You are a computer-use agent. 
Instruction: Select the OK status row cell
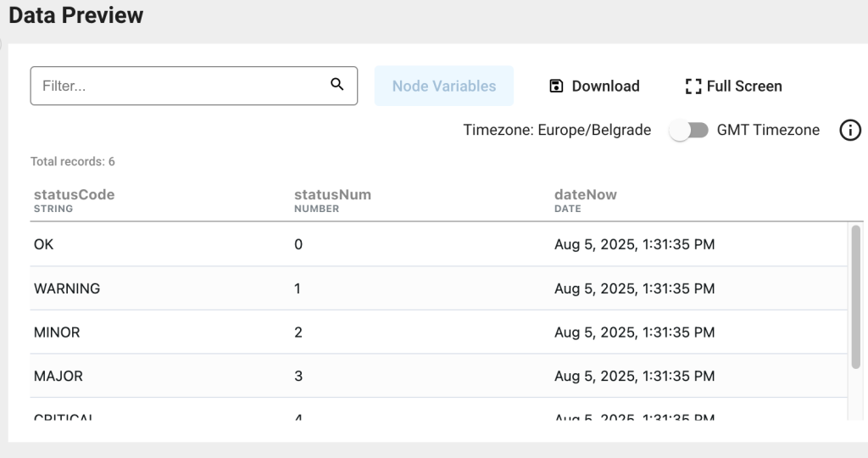tap(43, 244)
